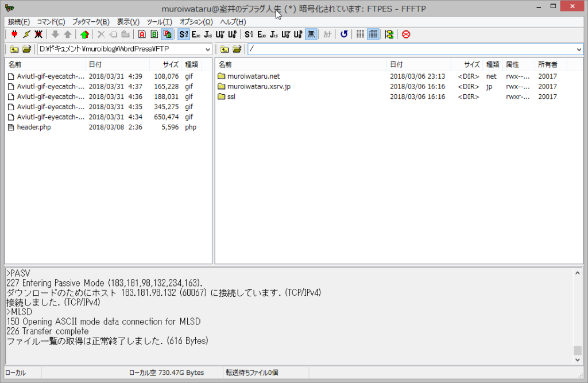Enable Binary transfer mode (green B)

[x=154, y=34]
